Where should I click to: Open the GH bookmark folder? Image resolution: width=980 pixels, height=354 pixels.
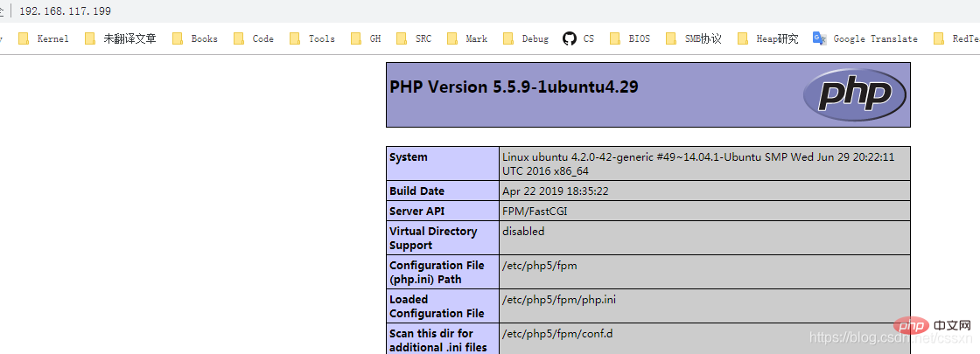[x=367, y=38]
